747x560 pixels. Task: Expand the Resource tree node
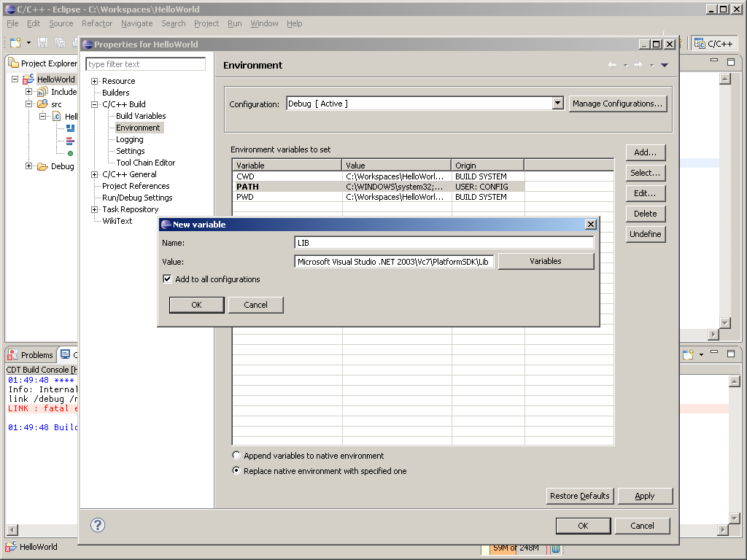pos(94,80)
